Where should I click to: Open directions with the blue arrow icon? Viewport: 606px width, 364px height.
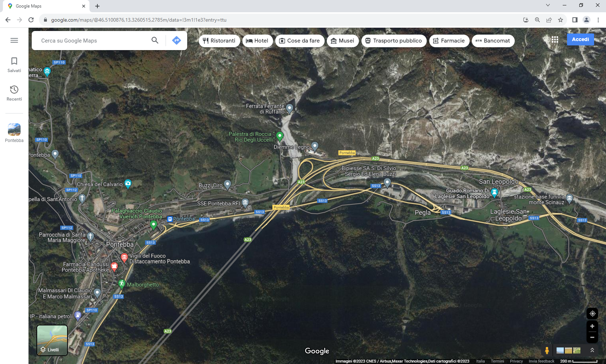click(176, 40)
